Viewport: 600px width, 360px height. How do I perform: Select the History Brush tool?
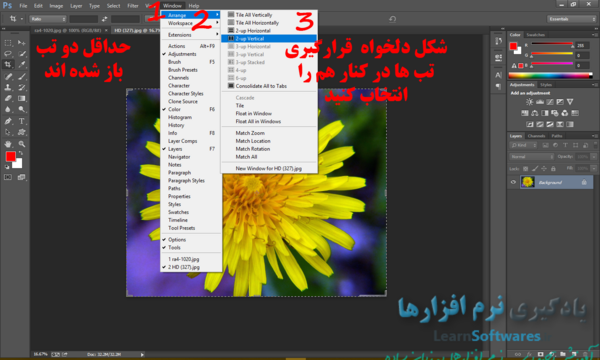tap(22, 87)
